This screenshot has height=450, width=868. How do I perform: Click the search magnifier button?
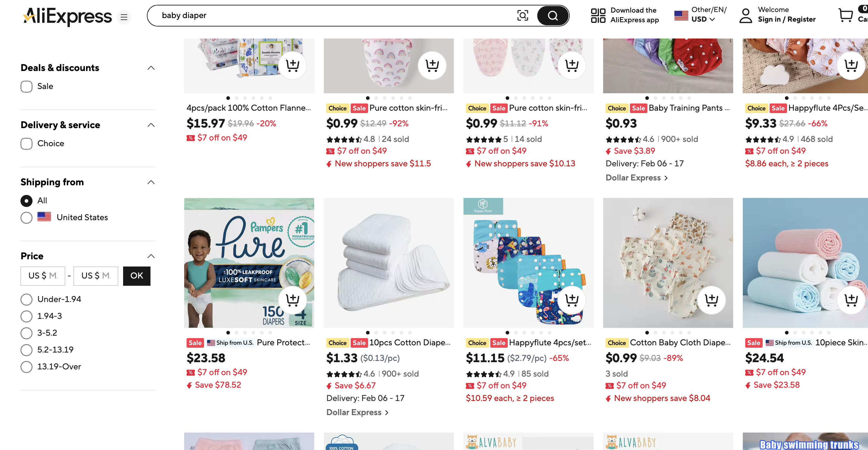coord(553,16)
